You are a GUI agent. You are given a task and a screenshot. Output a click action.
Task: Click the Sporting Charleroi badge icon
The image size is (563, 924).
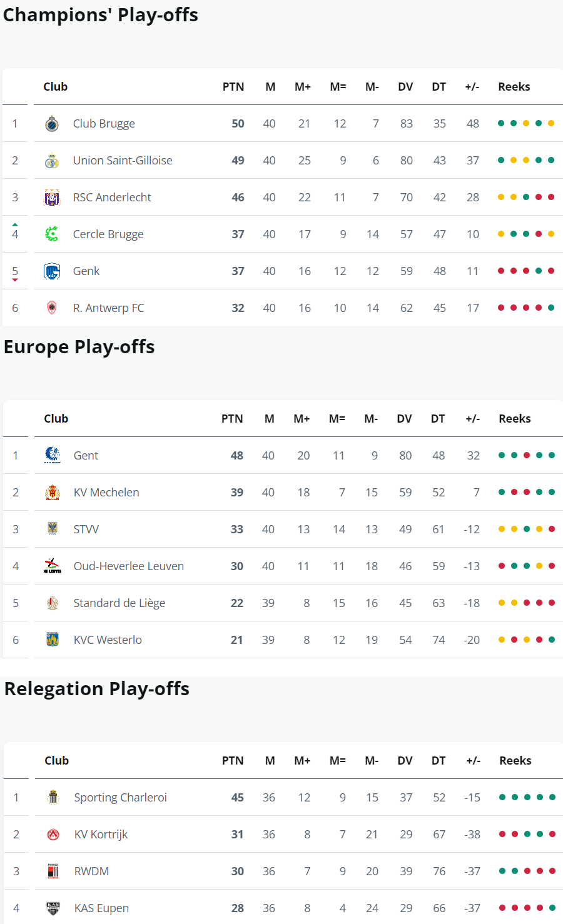click(53, 797)
